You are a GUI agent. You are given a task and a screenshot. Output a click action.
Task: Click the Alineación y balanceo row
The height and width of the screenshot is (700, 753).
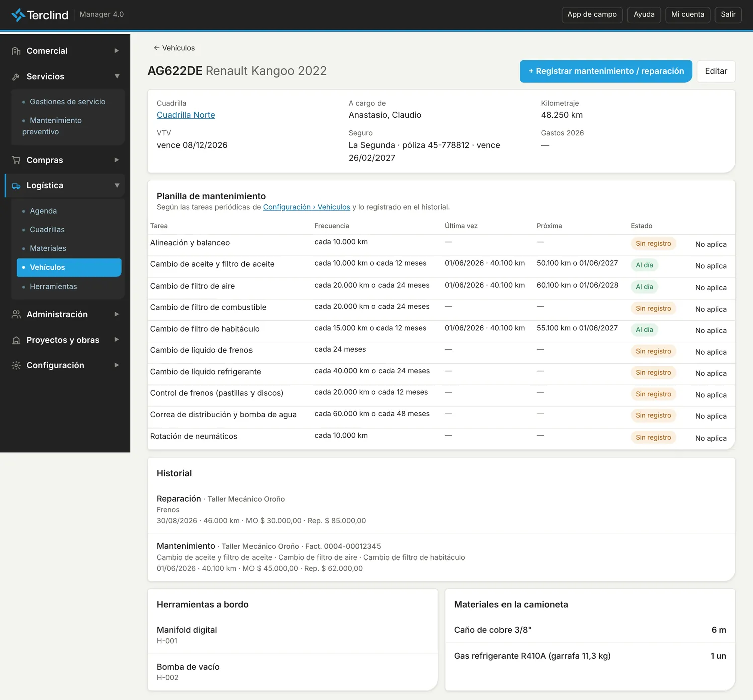[x=441, y=245]
